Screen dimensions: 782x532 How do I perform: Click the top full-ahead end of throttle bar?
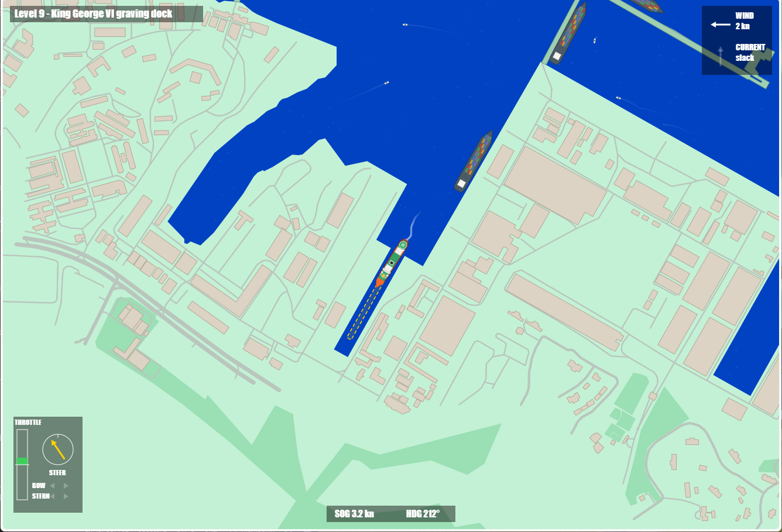point(22,434)
